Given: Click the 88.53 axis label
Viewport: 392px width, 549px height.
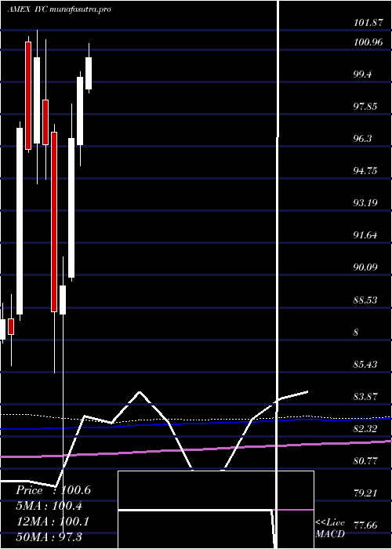Looking at the screenshot, I should pyautogui.click(x=365, y=300).
